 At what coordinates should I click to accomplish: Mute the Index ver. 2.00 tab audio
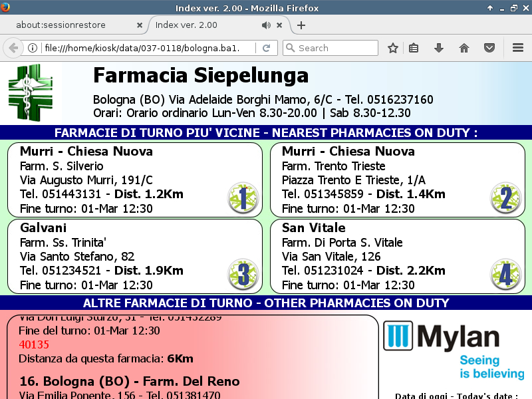[266, 25]
